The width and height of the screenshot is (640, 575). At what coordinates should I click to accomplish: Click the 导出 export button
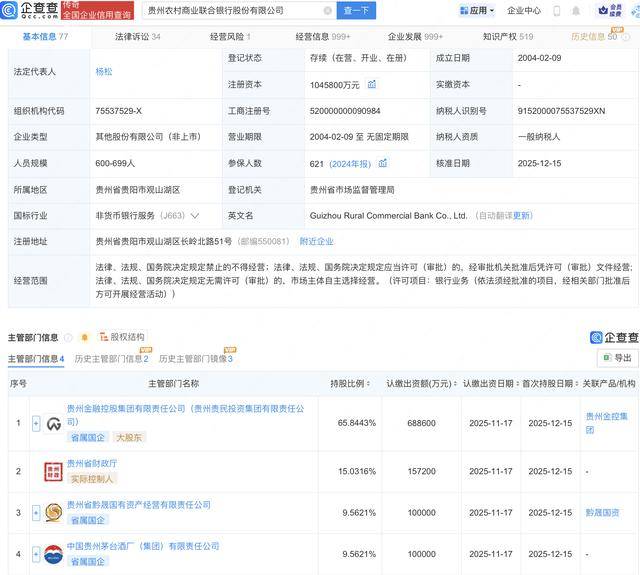tap(617, 358)
